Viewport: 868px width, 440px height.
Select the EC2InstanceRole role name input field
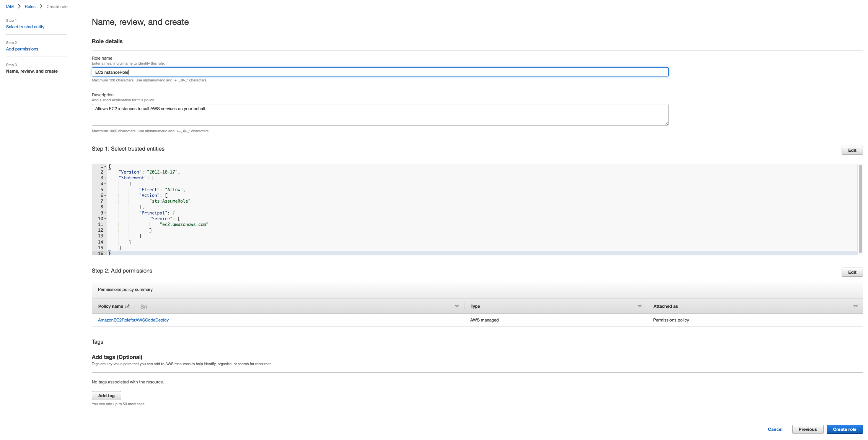(380, 71)
